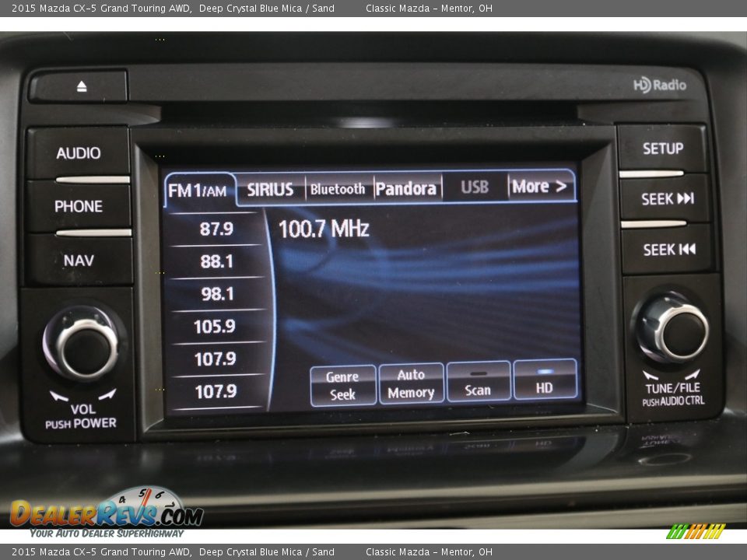The width and height of the screenshot is (747, 560).
Task: Switch to the Bluetooth tab
Action: point(338,189)
